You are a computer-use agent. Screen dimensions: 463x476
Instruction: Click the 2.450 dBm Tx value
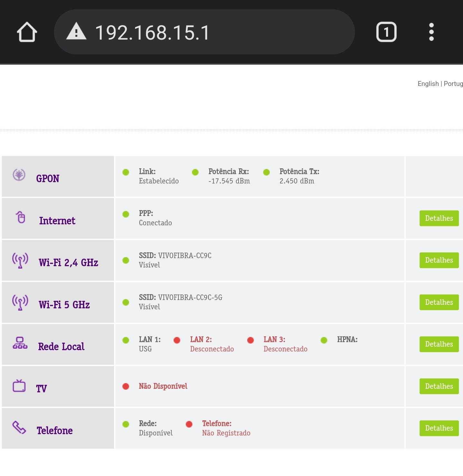[x=297, y=181]
